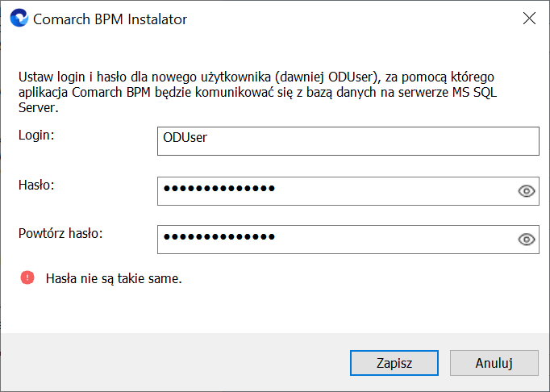Viewport: 550px width, 392px height.
Task: Click the Comarch BPM Instalator title text
Action: pos(110,19)
